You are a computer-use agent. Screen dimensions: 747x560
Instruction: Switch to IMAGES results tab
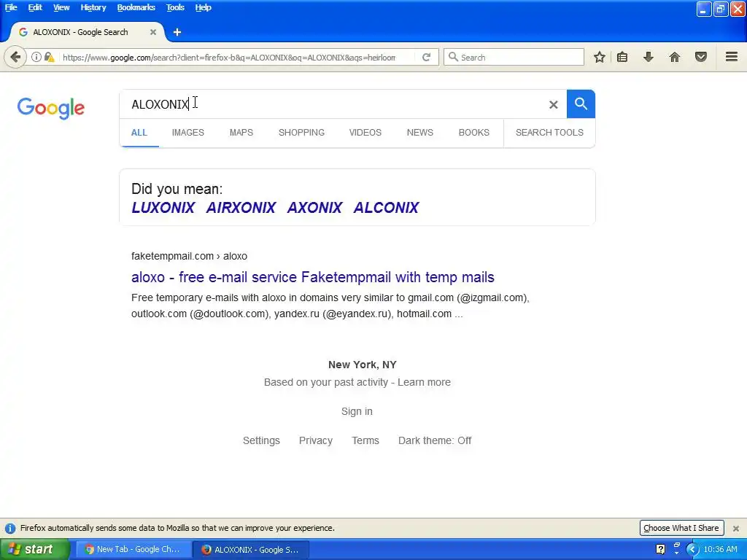coord(187,133)
